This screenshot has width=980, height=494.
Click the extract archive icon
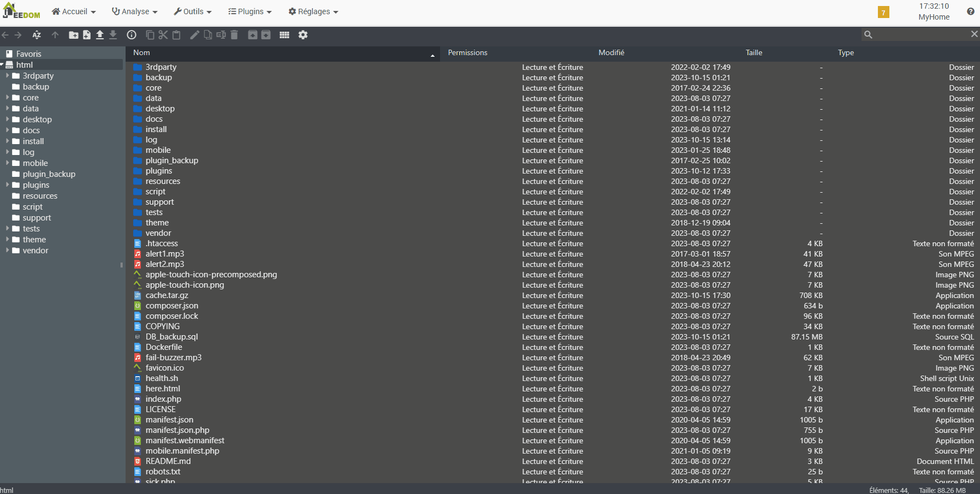(x=253, y=35)
